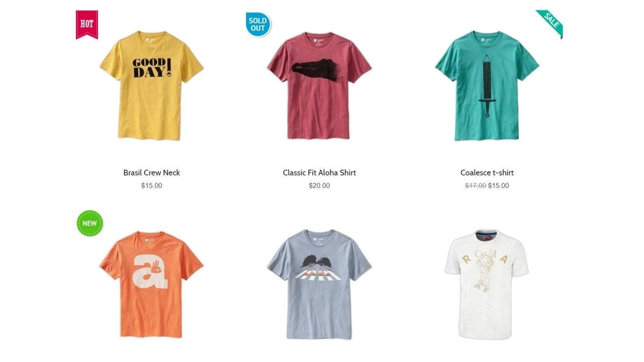The width and height of the screenshot is (644, 362).
Task: Click the $15.00 sale price for Coalesce
Action: pyautogui.click(x=498, y=185)
